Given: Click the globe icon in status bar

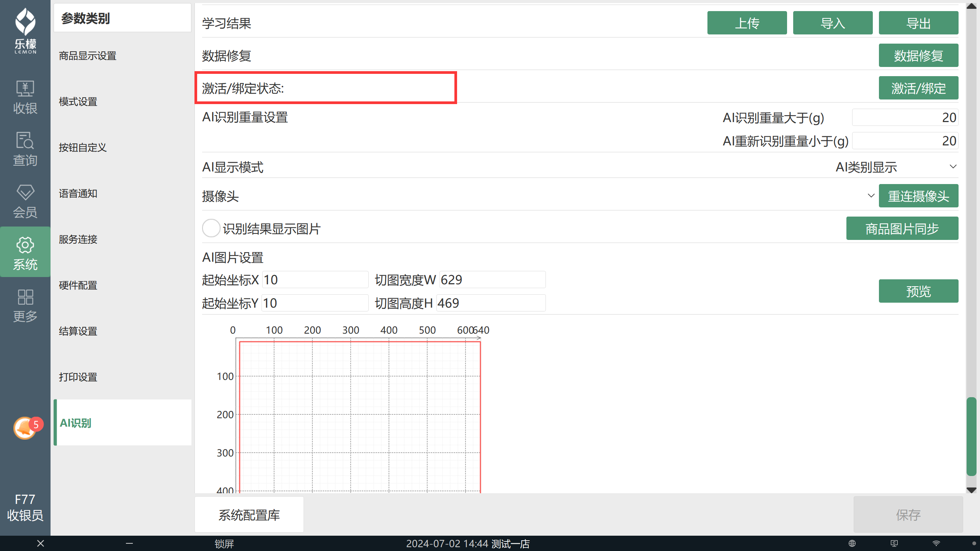Looking at the screenshot, I should click(x=852, y=543).
